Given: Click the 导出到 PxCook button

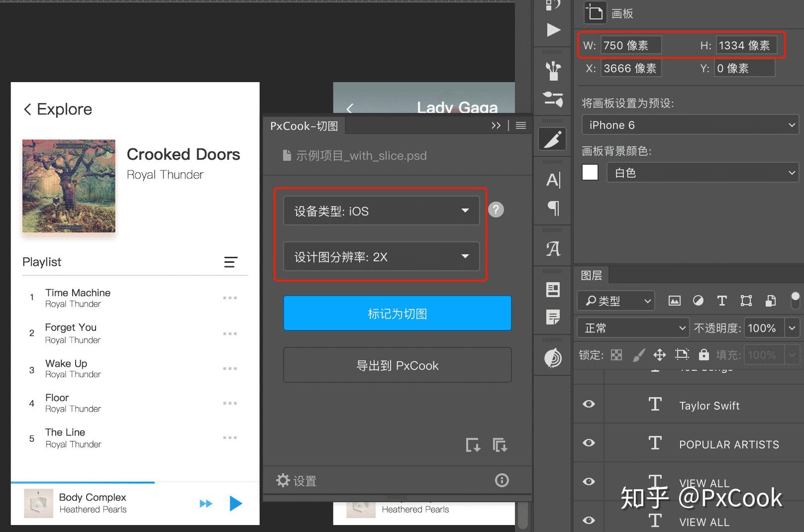Looking at the screenshot, I should 397,365.
